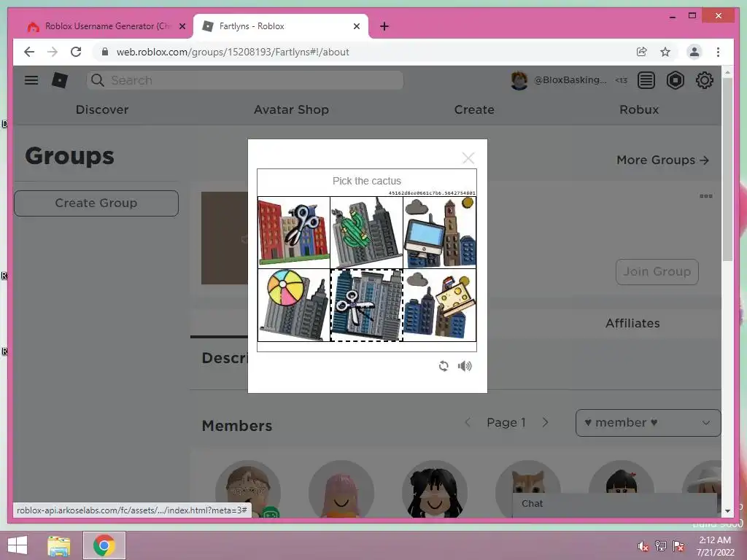Open the Discover page
The width and height of the screenshot is (747, 560).
click(x=102, y=109)
